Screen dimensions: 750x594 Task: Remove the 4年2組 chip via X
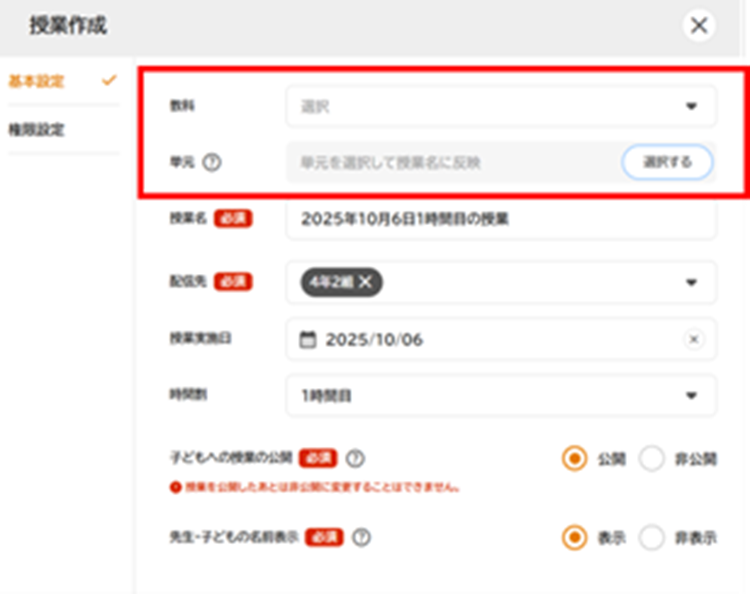point(366,283)
